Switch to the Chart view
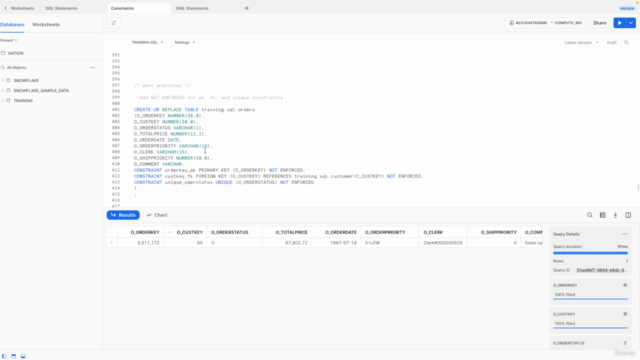Viewport: 640px width, 360px height. 157,215
